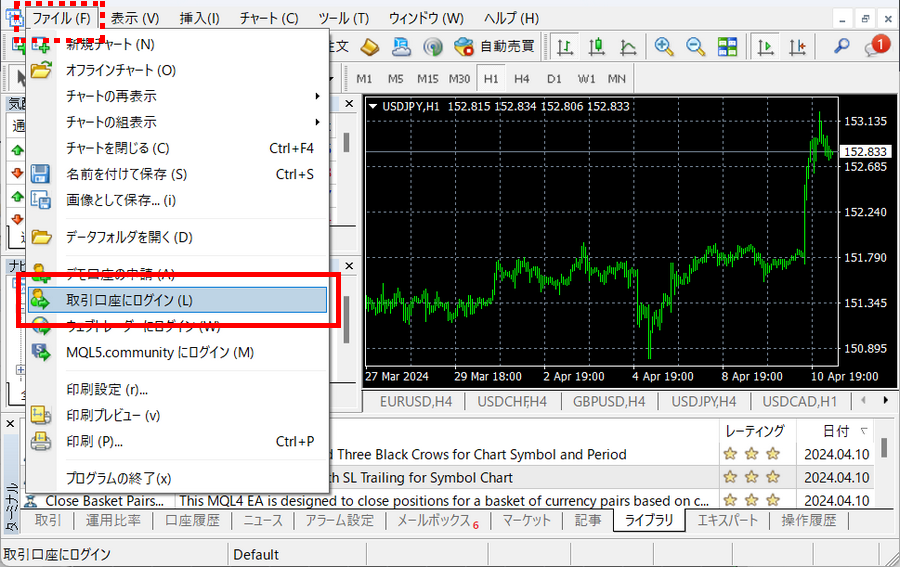Open the ウィンドウ (W) menu
The height and width of the screenshot is (567, 900).
click(426, 18)
